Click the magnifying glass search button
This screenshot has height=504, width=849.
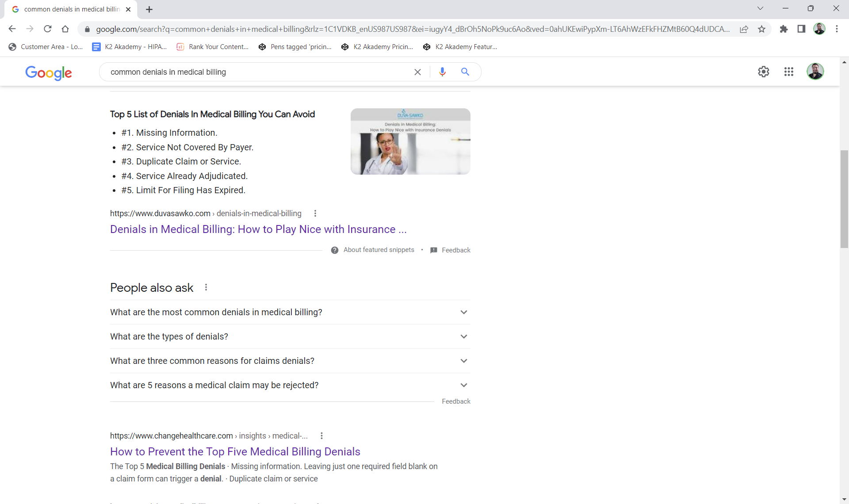[x=465, y=72]
